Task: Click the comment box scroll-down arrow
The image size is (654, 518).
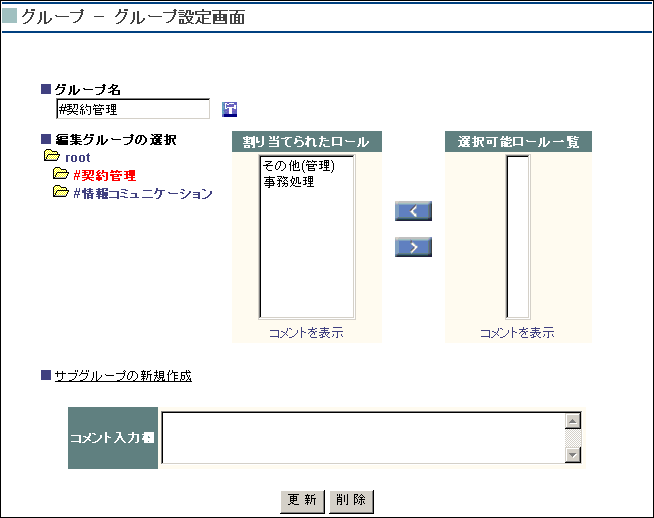Action: tap(573, 455)
